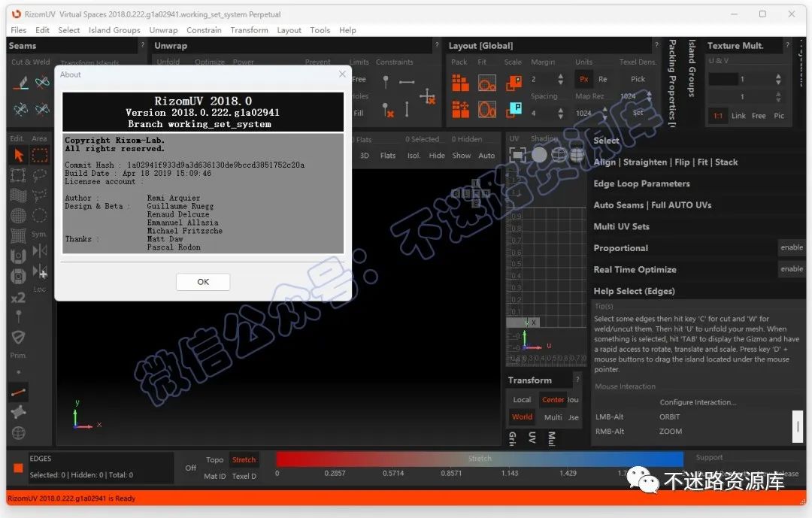Expand the Real Time Optimize section
Viewport: 812px width, 518px height.
[635, 269]
